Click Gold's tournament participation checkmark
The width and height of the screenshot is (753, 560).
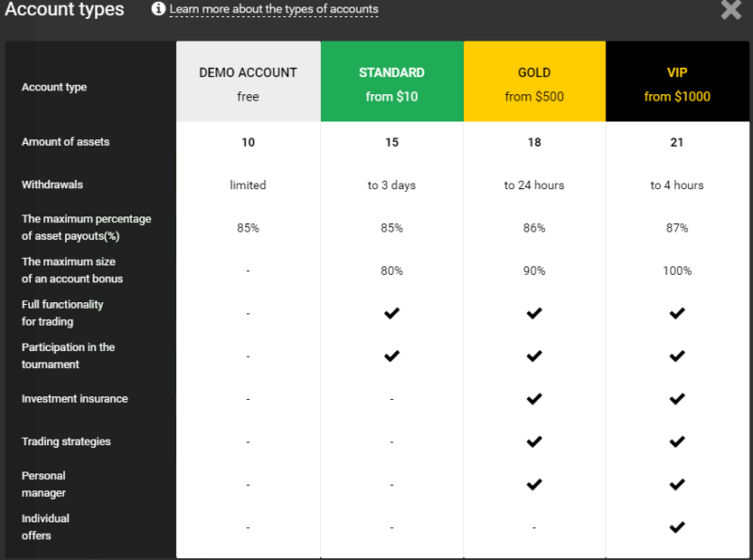535,356
